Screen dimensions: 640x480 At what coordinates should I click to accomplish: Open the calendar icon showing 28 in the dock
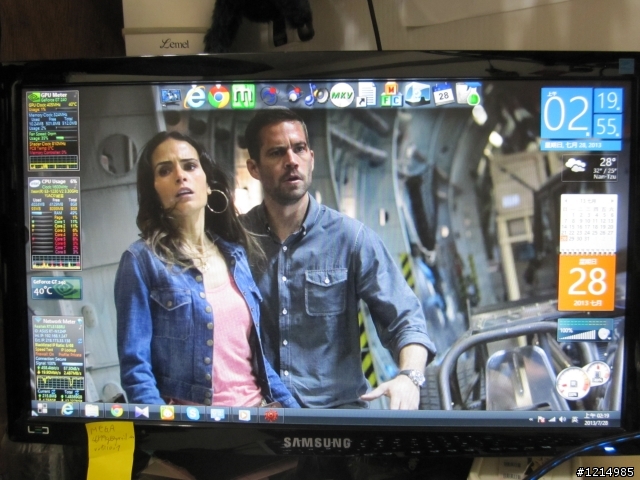click(443, 94)
